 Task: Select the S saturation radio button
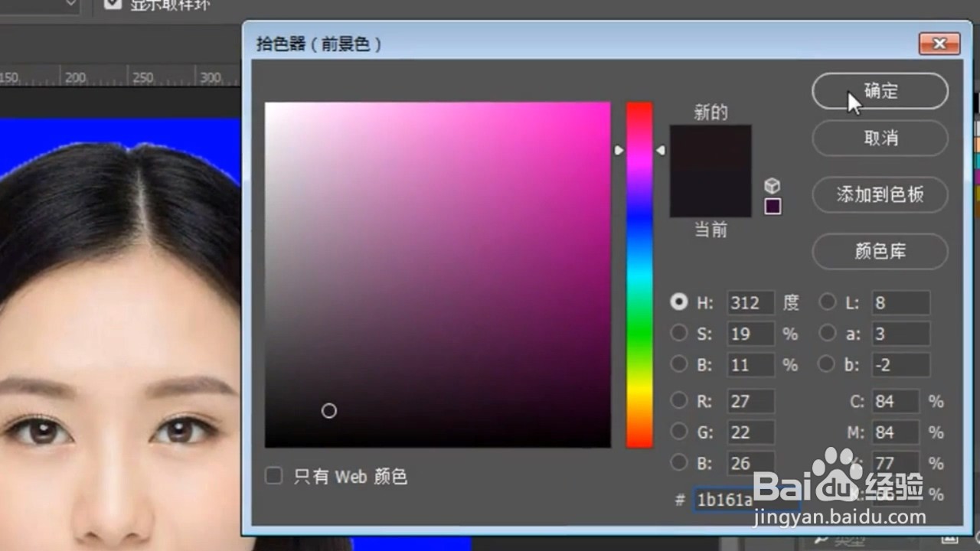click(678, 333)
